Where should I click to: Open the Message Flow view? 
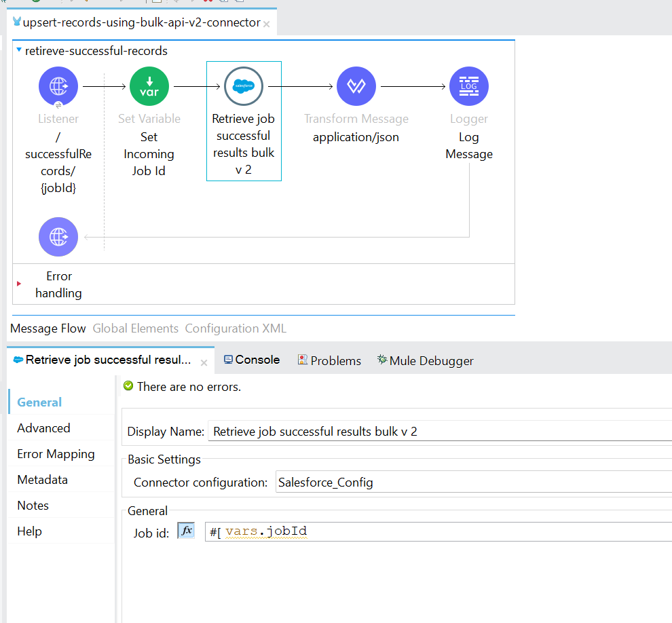tap(48, 328)
